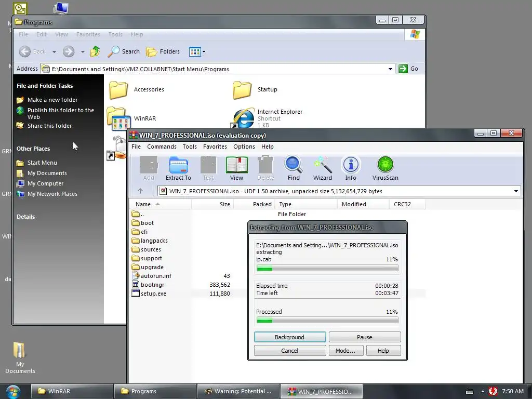Click the Processed total progress bar
Screen dimensions: 532x399
[327, 320]
